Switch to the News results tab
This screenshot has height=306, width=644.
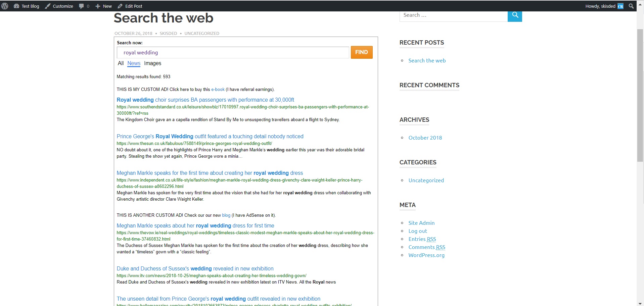point(134,63)
